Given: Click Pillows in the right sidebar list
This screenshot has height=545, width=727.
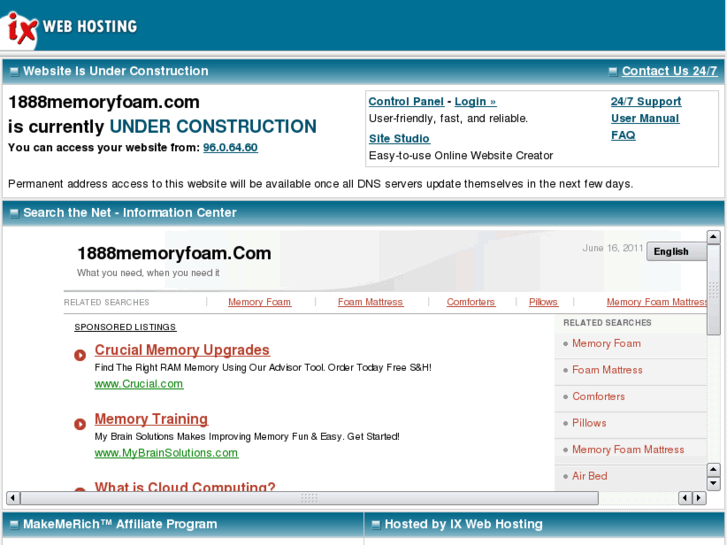Looking at the screenshot, I should 589,423.
